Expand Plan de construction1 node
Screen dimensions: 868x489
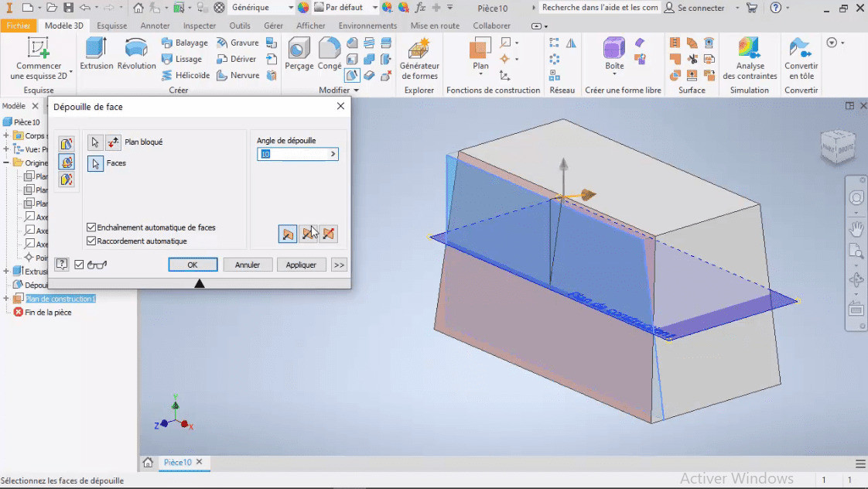coord(6,299)
